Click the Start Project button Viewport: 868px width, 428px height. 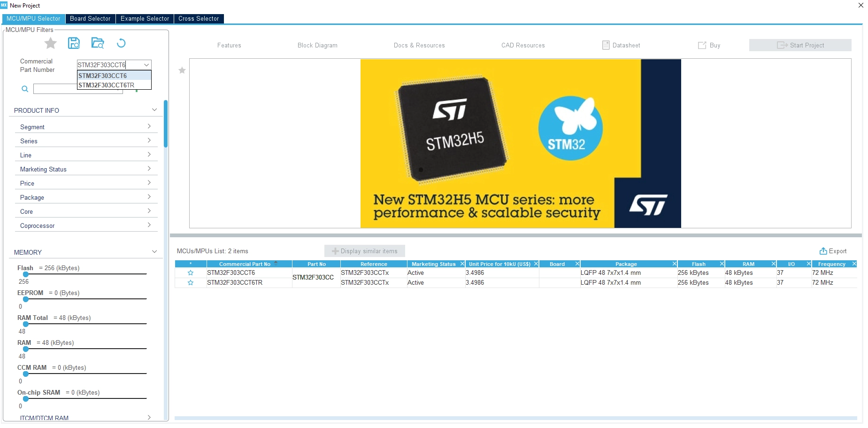point(800,45)
